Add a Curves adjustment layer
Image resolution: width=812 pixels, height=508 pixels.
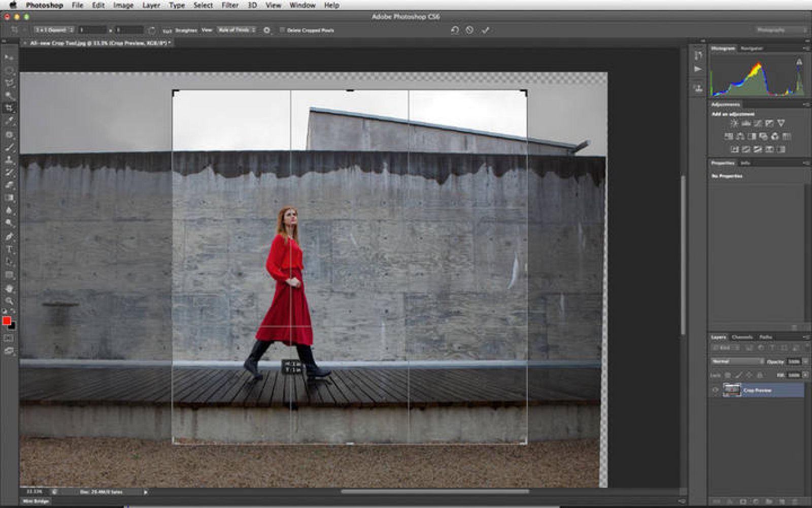758,122
